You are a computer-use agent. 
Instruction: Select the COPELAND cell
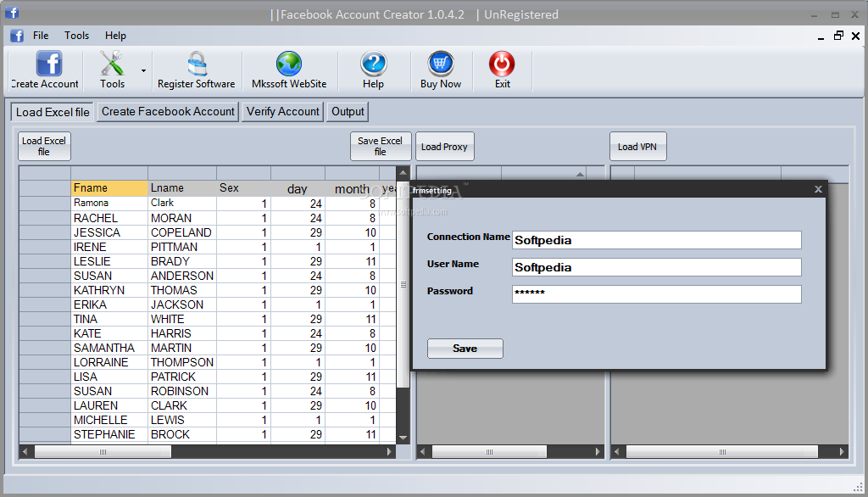pyautogui.click(x=182, y=232)
